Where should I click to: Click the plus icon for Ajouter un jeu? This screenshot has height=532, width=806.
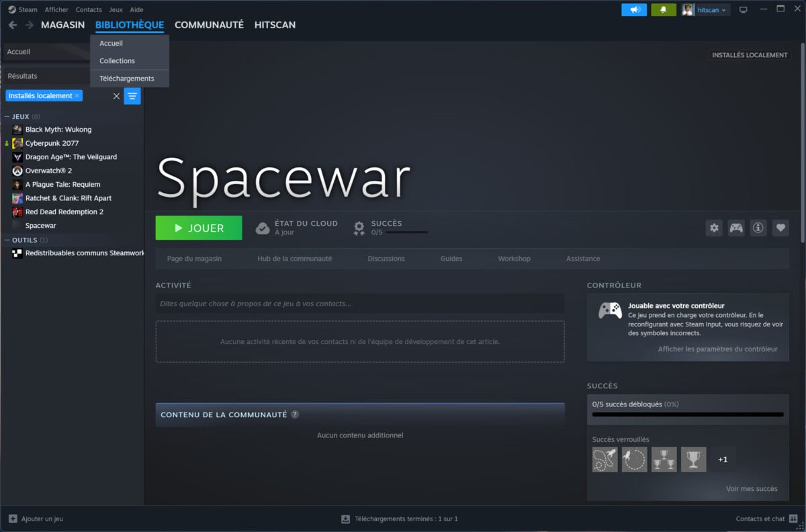coord(13,519)
